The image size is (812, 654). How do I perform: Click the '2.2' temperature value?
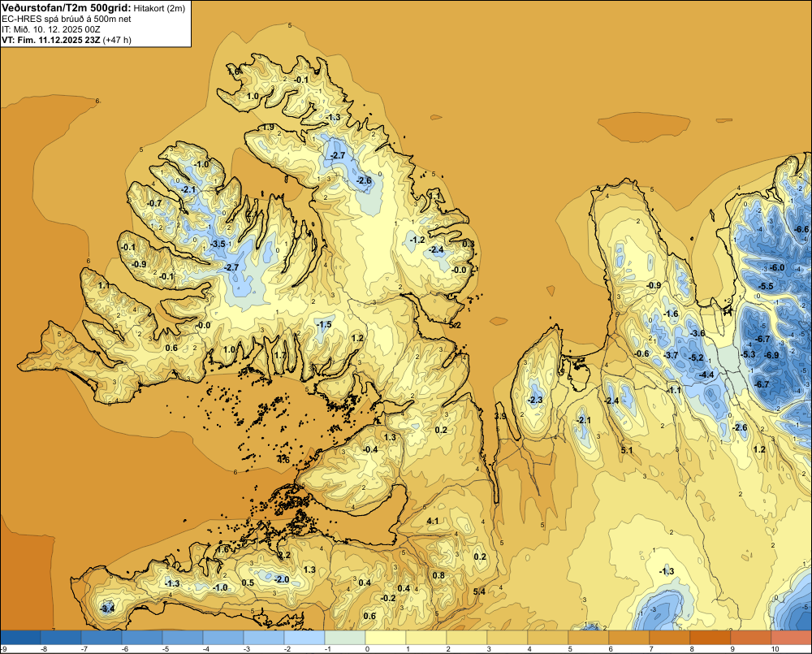click(x=284, y=555)
